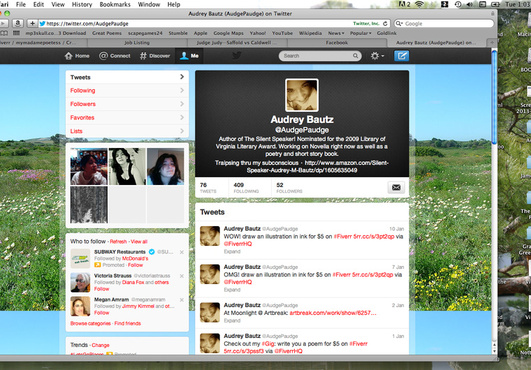Click the 76 Tweets count
The image size is (531, 370).
pos(208,188)
